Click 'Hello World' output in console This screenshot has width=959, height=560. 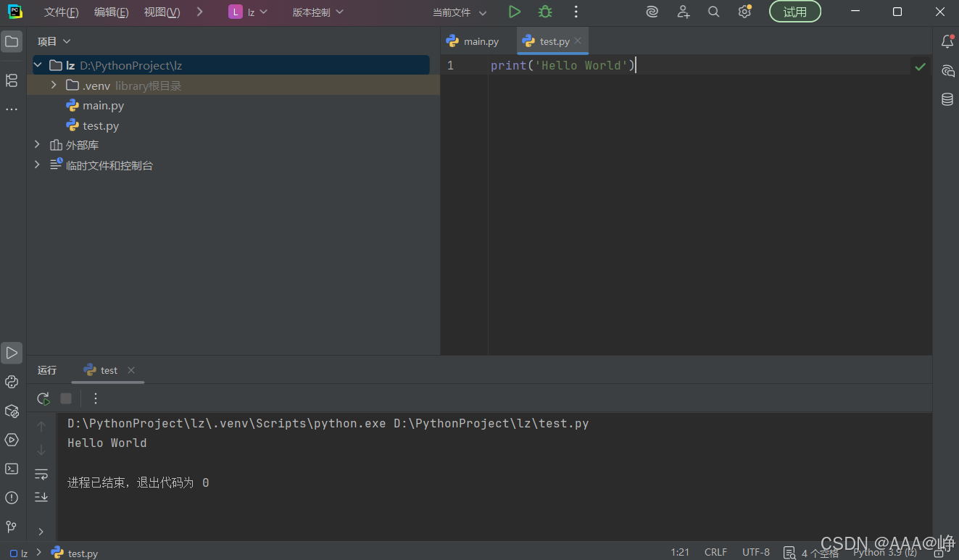pyautogui.click(x=107, y=443)
